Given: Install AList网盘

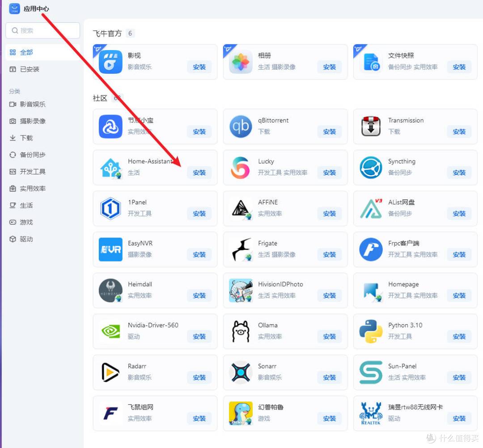Looking at the screenshot, I should pos(459,214).
